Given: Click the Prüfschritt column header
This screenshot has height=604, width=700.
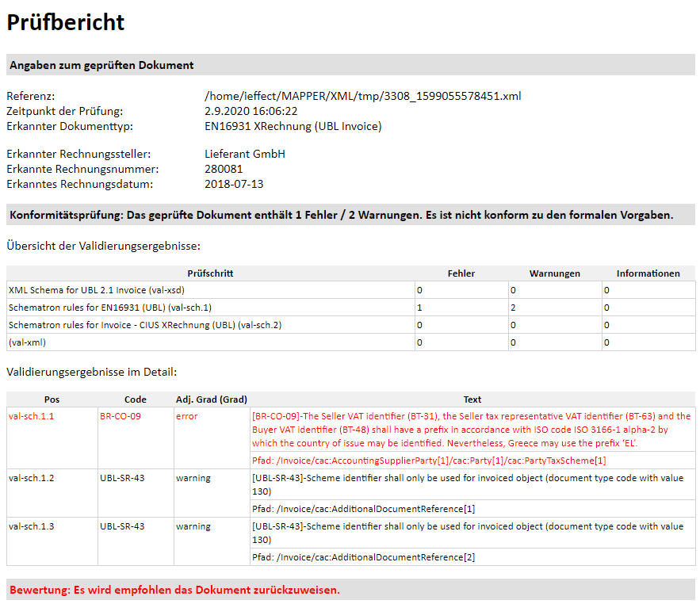Looking at the screenshot, I should (x=210, y=273).
